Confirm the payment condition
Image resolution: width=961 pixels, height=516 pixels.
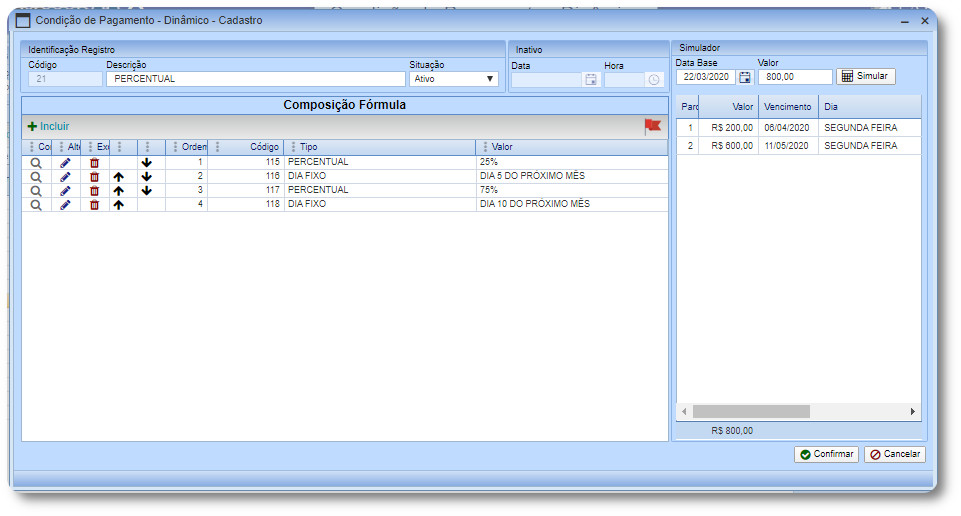[x=826, y=454]
